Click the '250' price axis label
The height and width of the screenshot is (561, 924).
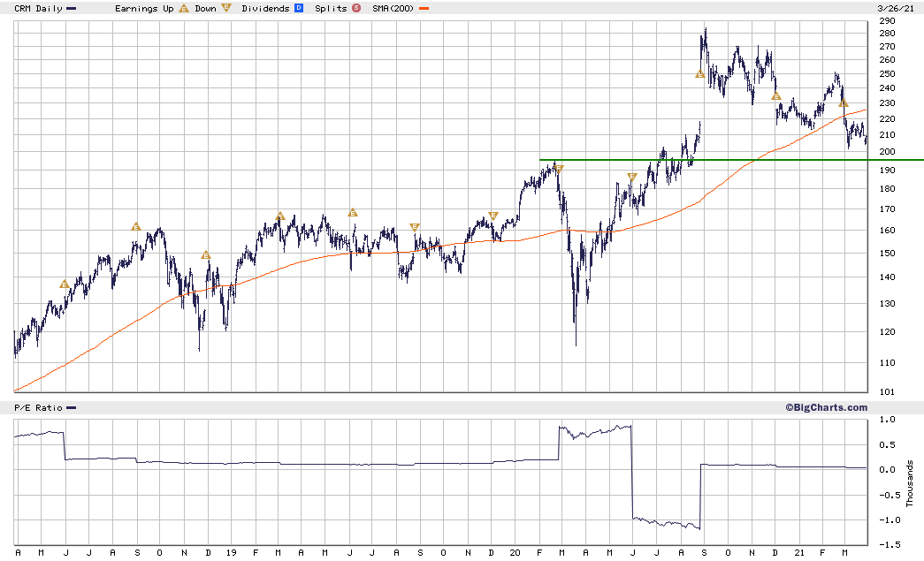(887, 73)
